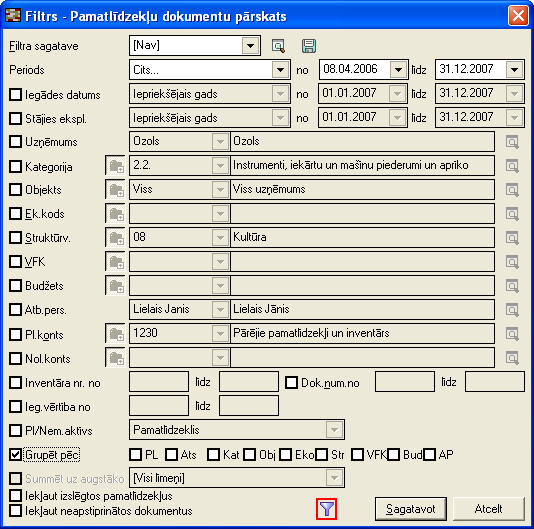Screen dimensions: 534x529
Task: Open the date picker for 08.04.2006
Action: coord(398,70)
